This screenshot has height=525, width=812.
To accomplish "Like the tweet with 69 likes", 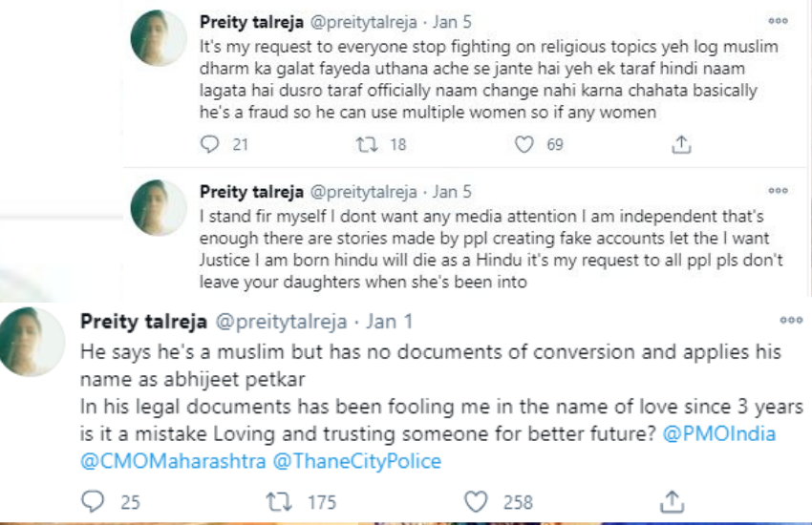I will click(524, 145).
